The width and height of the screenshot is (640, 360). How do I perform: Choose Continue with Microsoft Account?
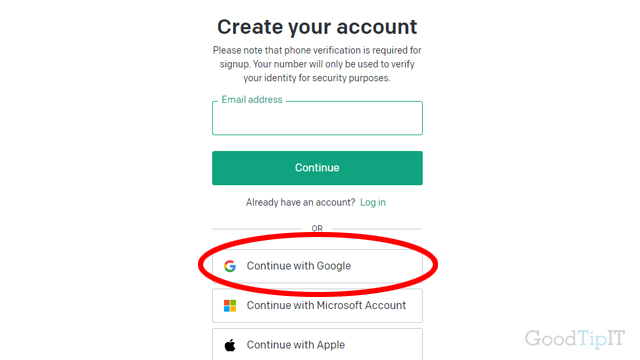click(317, 306)
